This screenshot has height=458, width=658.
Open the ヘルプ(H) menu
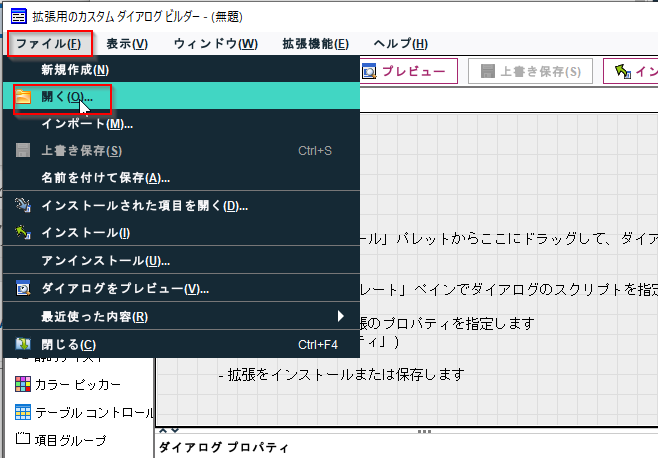[400, 44]
